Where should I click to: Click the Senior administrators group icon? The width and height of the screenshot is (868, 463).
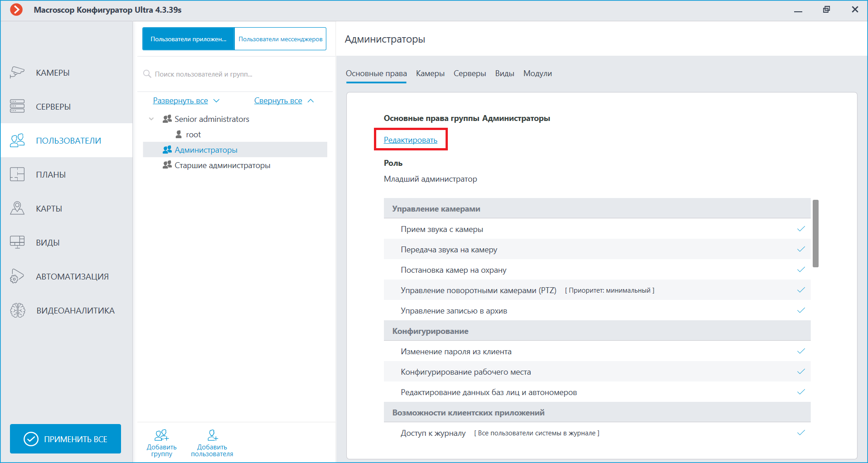167,119
